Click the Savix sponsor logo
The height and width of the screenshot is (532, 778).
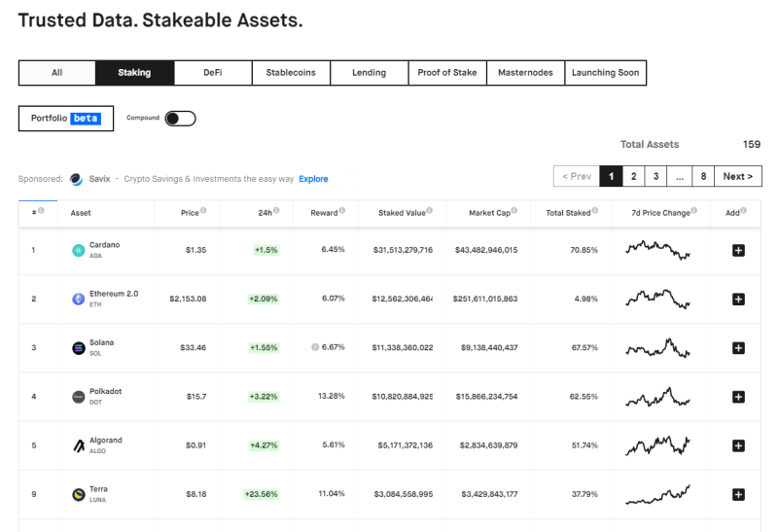76,179
